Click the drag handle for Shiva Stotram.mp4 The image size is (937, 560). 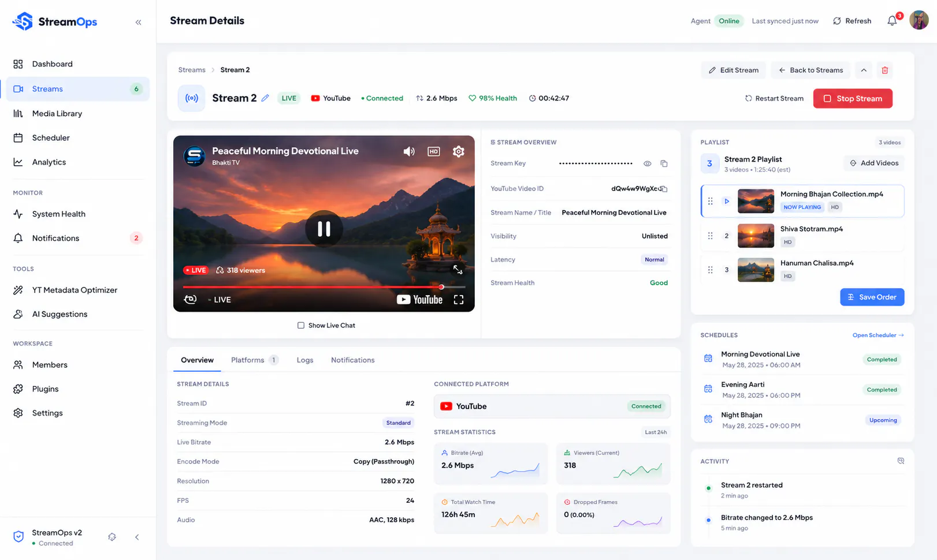pyautogui.click(x=711, y=236)
